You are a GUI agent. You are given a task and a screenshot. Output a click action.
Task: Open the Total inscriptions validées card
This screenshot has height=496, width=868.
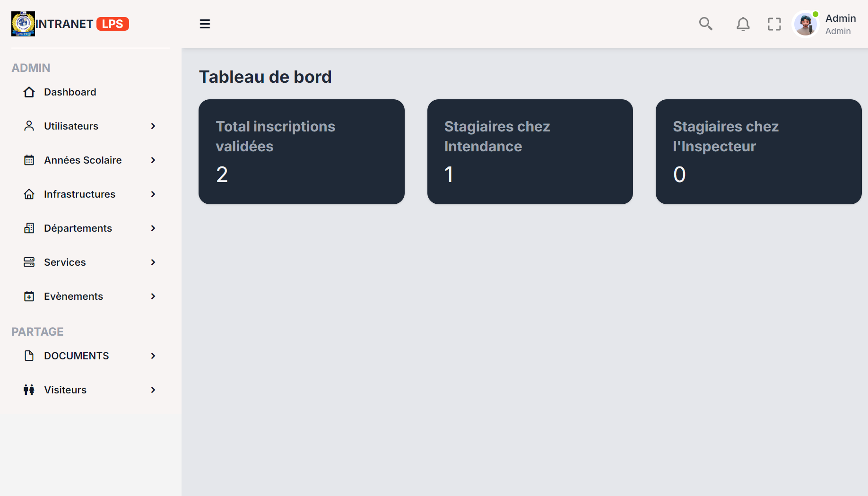(x=301, y=152)
